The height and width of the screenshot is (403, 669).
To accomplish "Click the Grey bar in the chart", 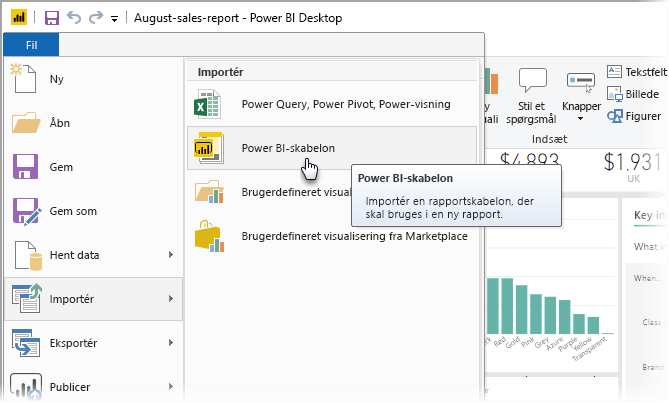I will click(x=550, y=315).
